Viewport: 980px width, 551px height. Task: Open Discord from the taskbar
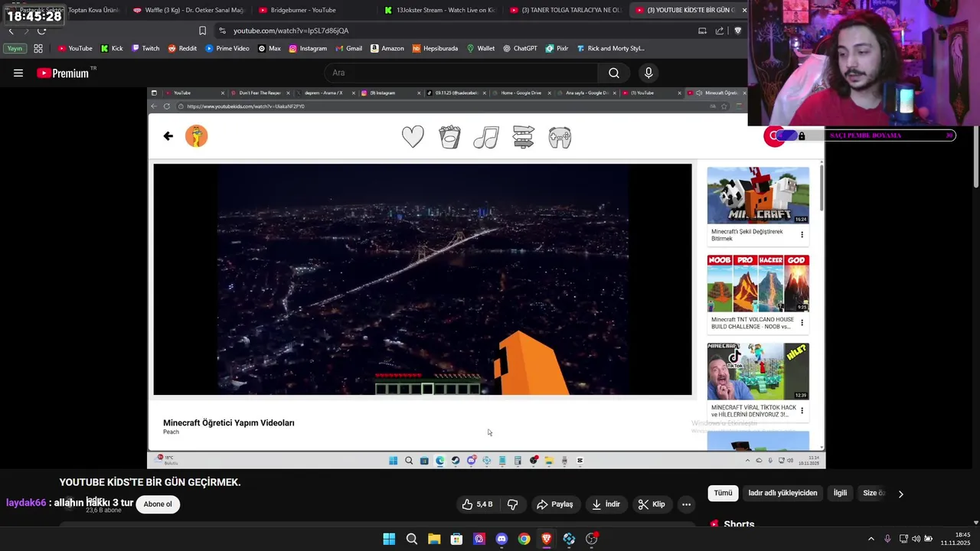pyautogui.click(x=501, y=539)
